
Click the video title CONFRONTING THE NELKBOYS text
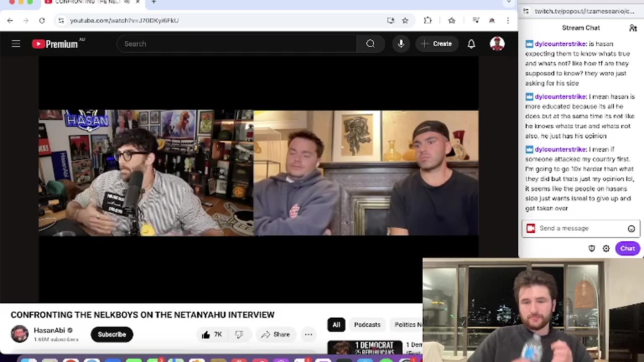142,315
